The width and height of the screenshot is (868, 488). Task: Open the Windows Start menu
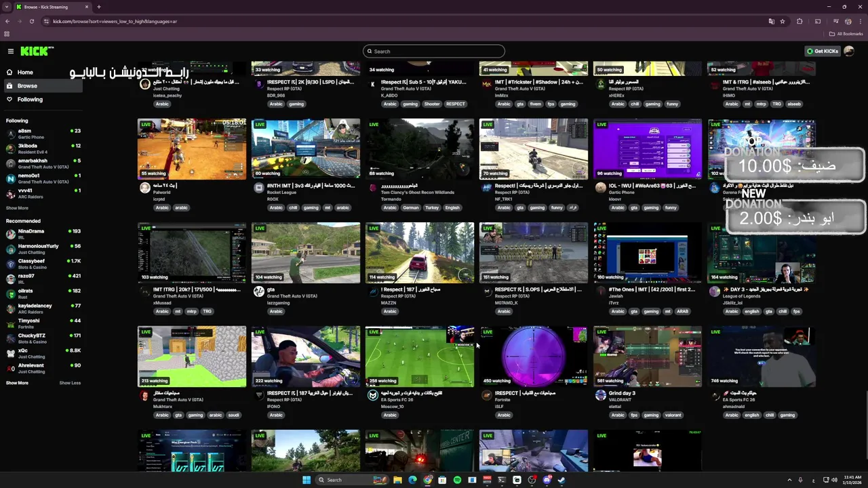[x=307, y=480]
